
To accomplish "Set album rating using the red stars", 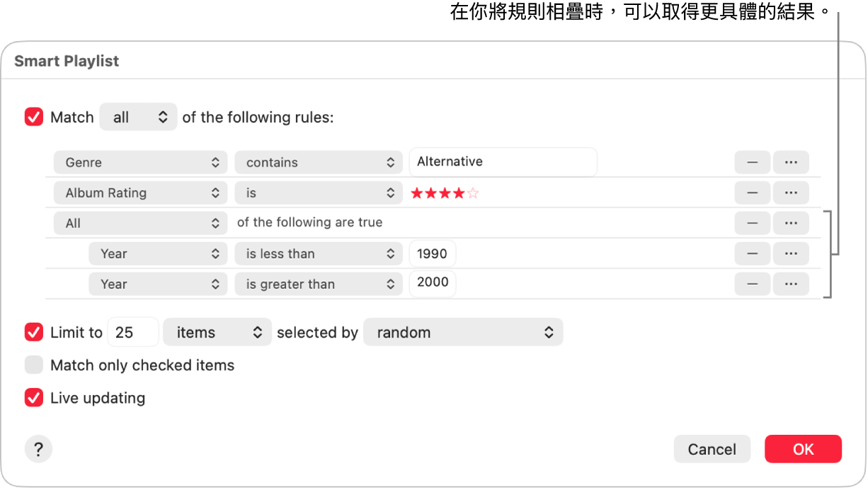I will coord(445,193).
